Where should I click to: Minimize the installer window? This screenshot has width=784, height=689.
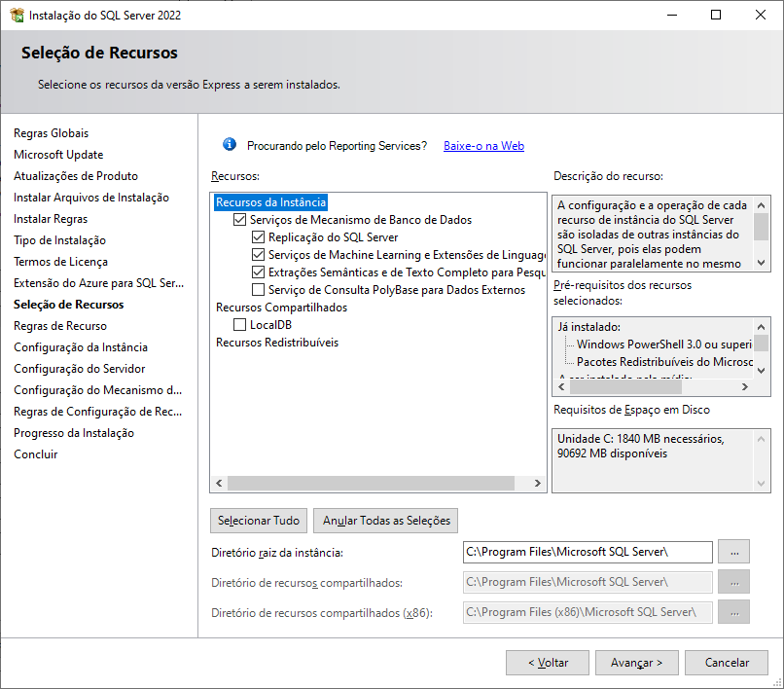672,15
